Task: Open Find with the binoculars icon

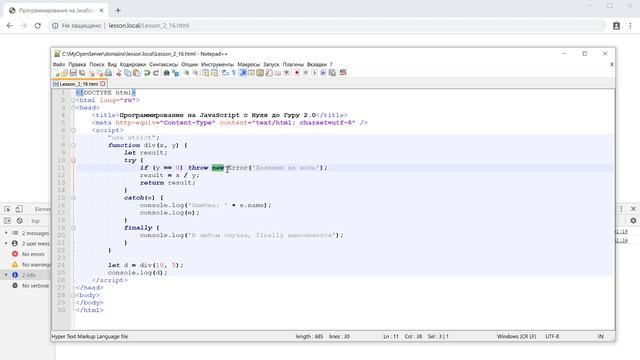Action: click(167, 73)
